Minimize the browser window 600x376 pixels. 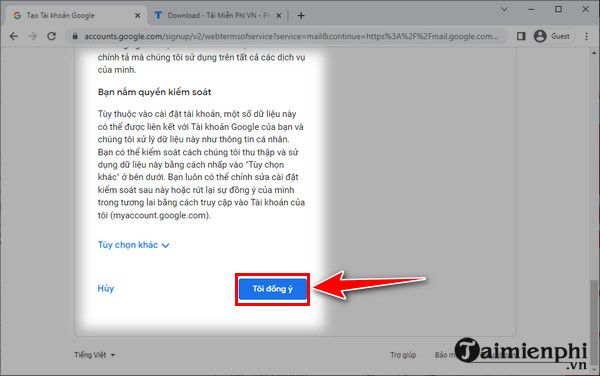click(x=532, y=9)
